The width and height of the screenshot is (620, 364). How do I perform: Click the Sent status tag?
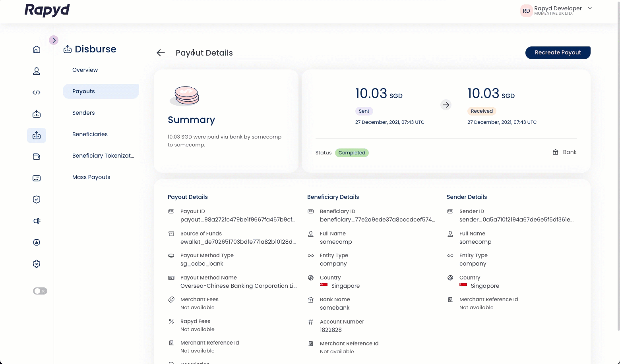point(364,111)
